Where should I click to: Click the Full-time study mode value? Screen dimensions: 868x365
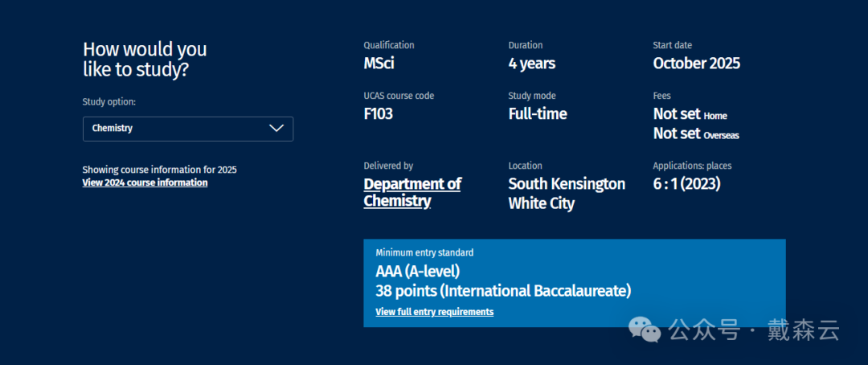pyautogui.click(x=537, y=114)
